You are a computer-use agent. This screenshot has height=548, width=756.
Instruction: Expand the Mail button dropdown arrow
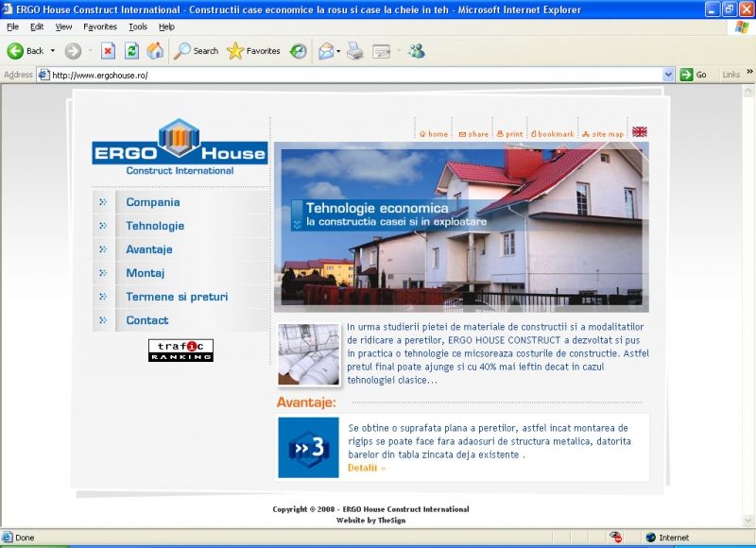(338, 51)
